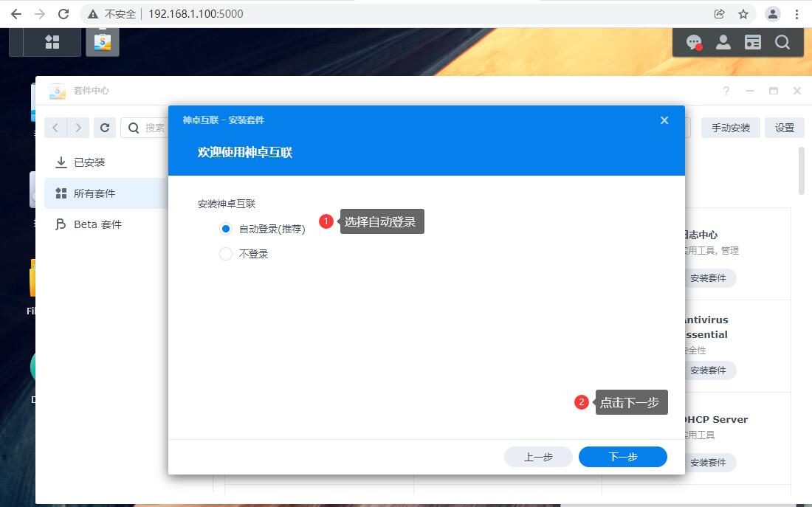Click the Antivirus Essential package title
The height and width of the screenshot is (507, 812).
[x=706, y=327]
